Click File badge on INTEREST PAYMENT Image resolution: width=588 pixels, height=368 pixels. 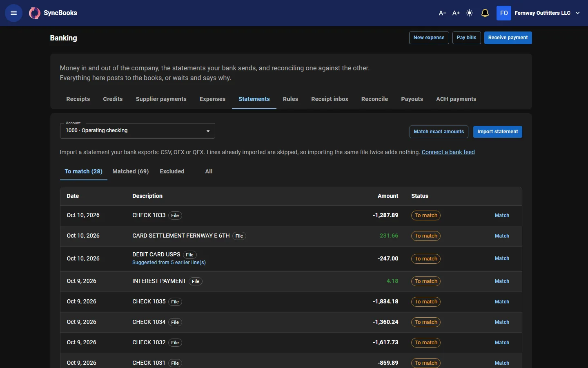(x=196, y=281)
